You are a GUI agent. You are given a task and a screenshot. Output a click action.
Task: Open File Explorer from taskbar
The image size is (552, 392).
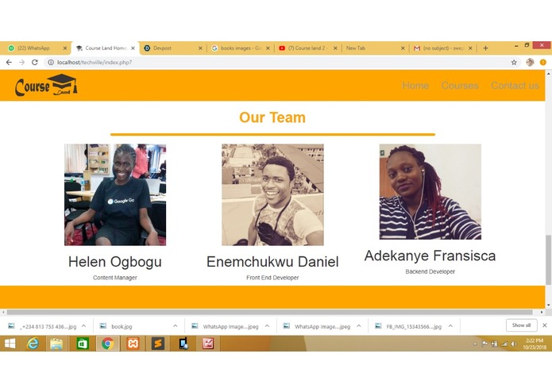(56, 344)
